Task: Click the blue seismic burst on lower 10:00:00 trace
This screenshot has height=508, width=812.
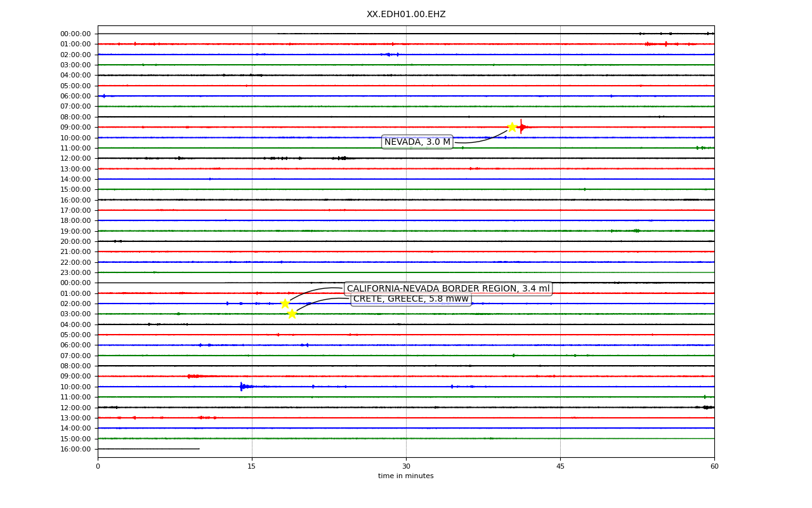Action: click(x=243, y=386)
